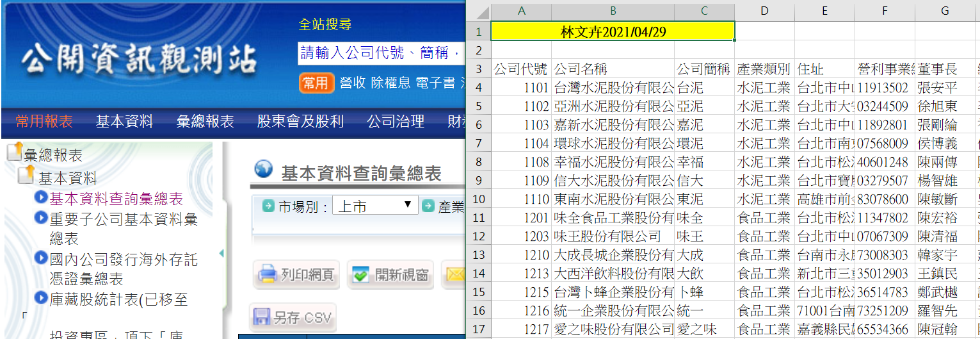Click the 住址 header cell in Excel
Viewport: 980px width, 339px height.
coord(824,69)
